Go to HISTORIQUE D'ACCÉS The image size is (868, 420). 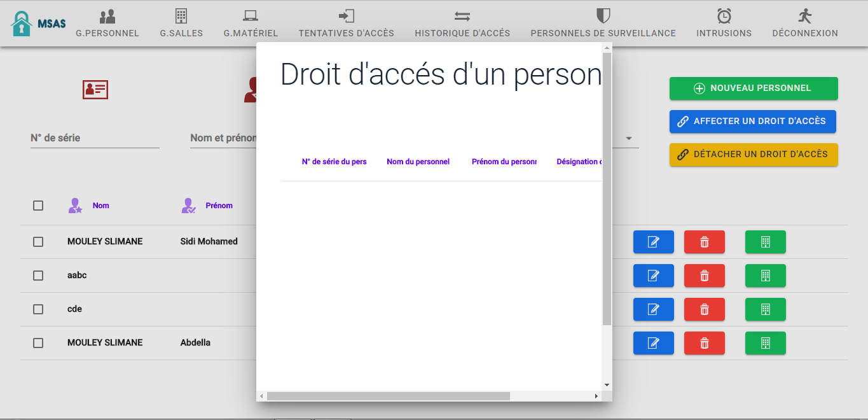pos(462,24)
